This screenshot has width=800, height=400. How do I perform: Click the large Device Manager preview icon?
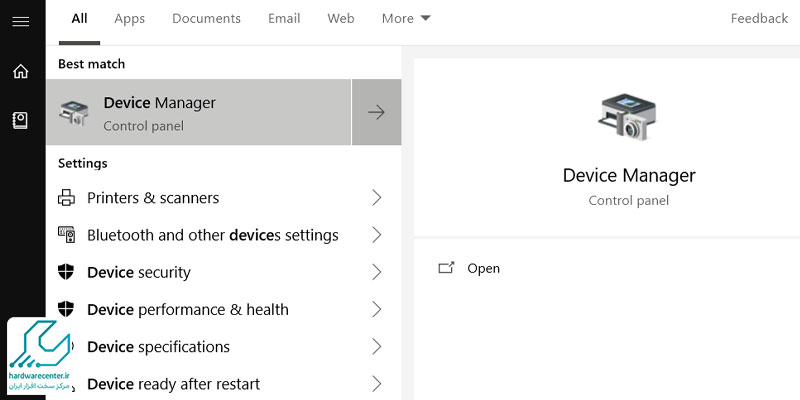[628, 117]
